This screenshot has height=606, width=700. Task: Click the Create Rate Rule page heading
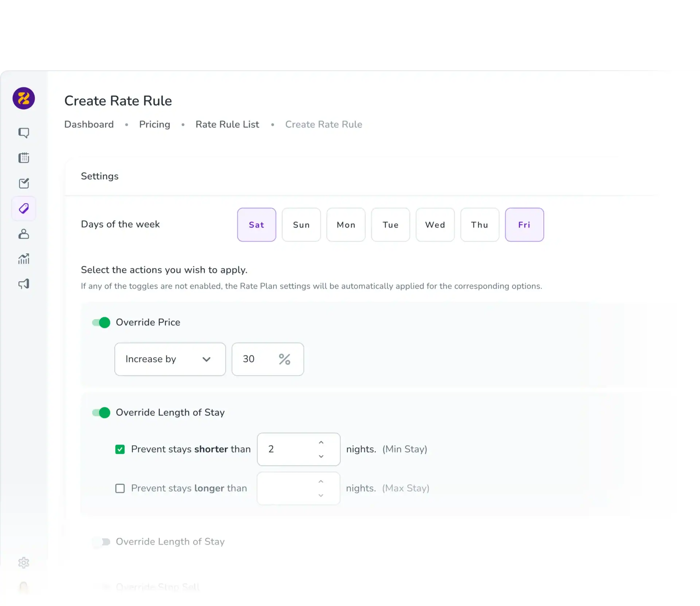coord(118,101)
